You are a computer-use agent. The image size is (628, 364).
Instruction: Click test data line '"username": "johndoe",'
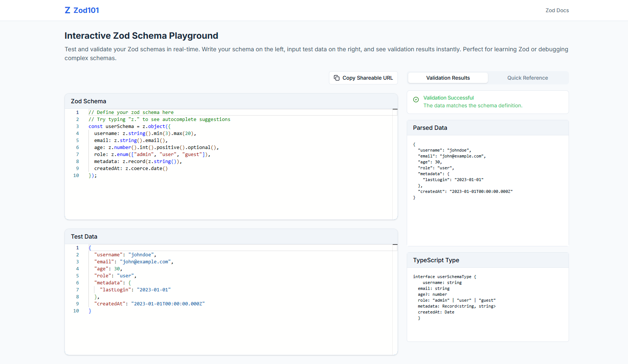[125, 255]
